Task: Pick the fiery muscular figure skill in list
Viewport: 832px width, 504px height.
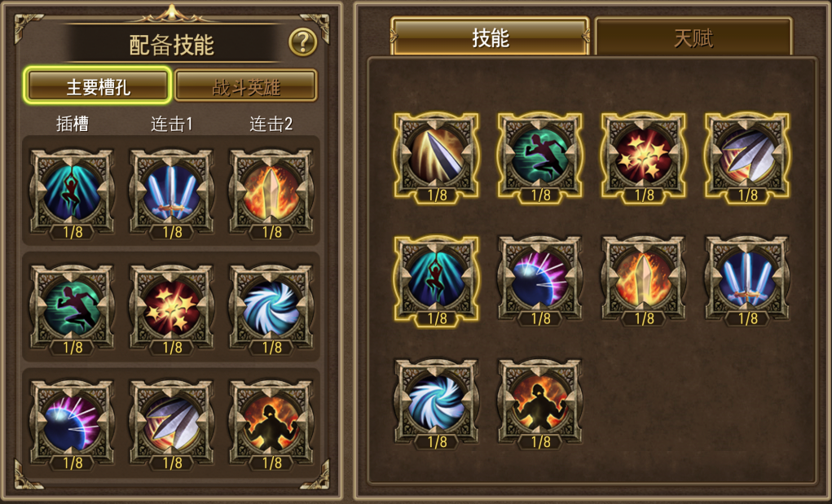Action: click(x=540, y=403)
